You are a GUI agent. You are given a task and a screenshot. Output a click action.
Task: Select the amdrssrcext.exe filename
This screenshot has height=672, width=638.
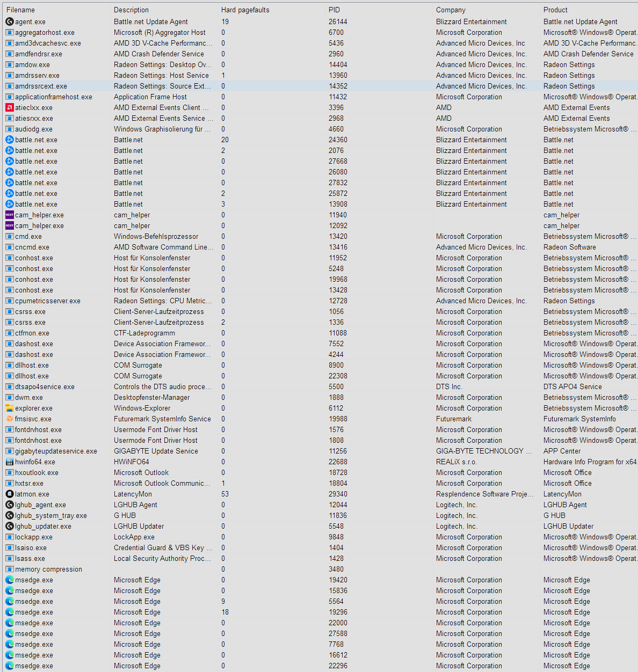click(x=41, y=86)
